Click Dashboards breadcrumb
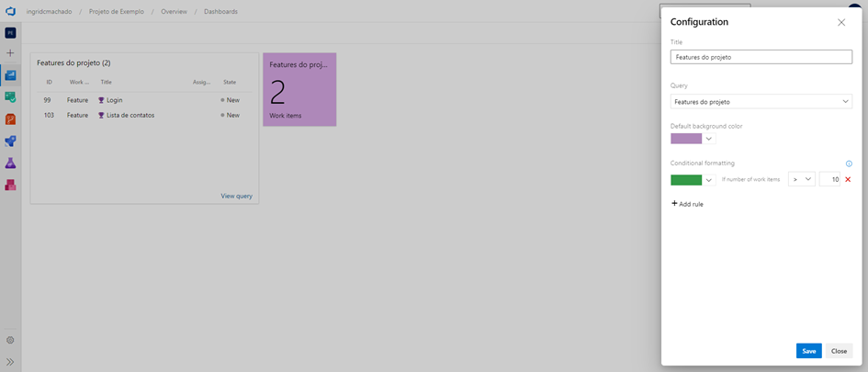This screenshot has height=372, width=868. (220, 11)
